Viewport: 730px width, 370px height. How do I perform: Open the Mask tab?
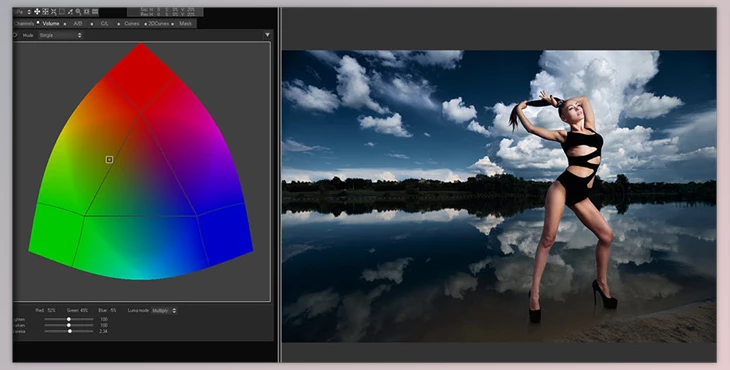[x=186, y=23]
